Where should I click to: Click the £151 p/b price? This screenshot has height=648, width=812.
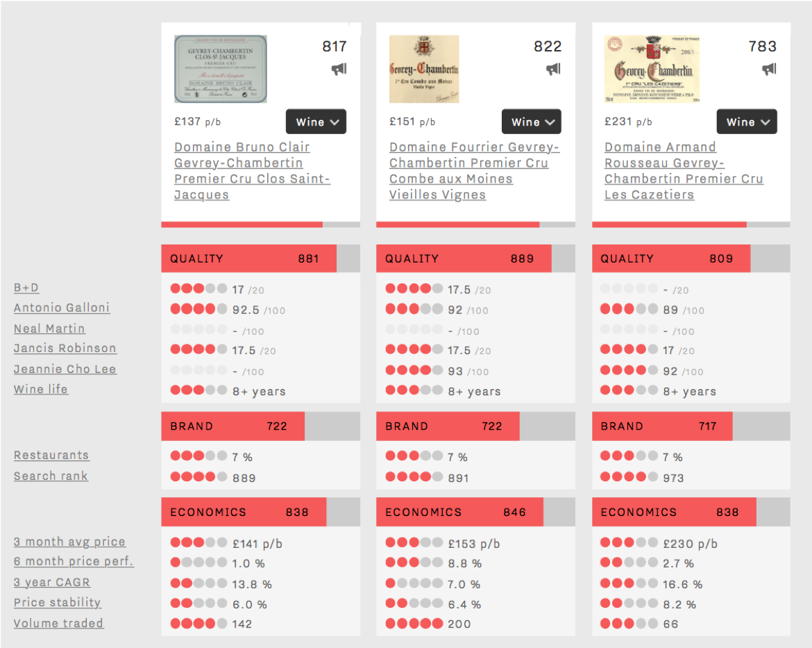[x=412, y=122]
